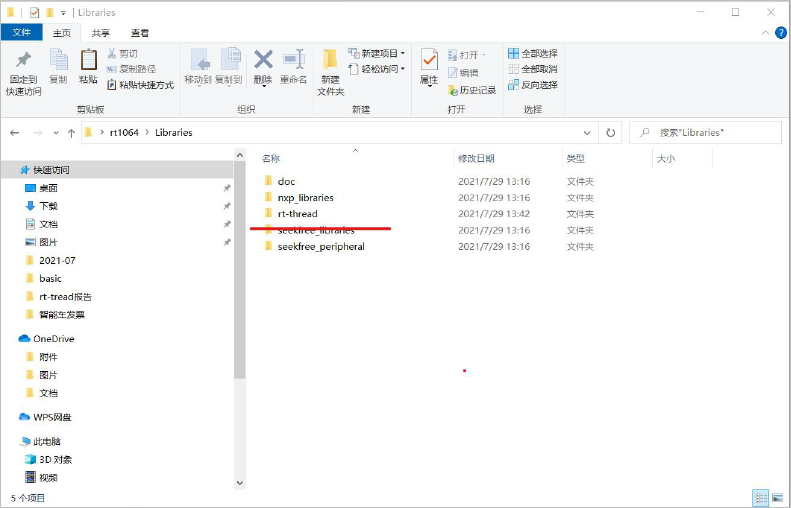Image resolution: width=791 pixels, height=508 pixels.
Task: Select Quick access (快速访问) in sidebar
Action: coord(118,170)
